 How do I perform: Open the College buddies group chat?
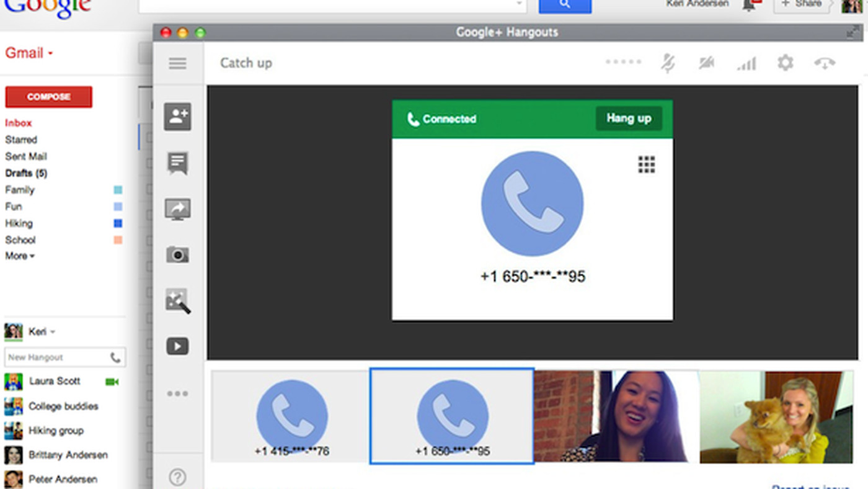(x=62, y=406)
